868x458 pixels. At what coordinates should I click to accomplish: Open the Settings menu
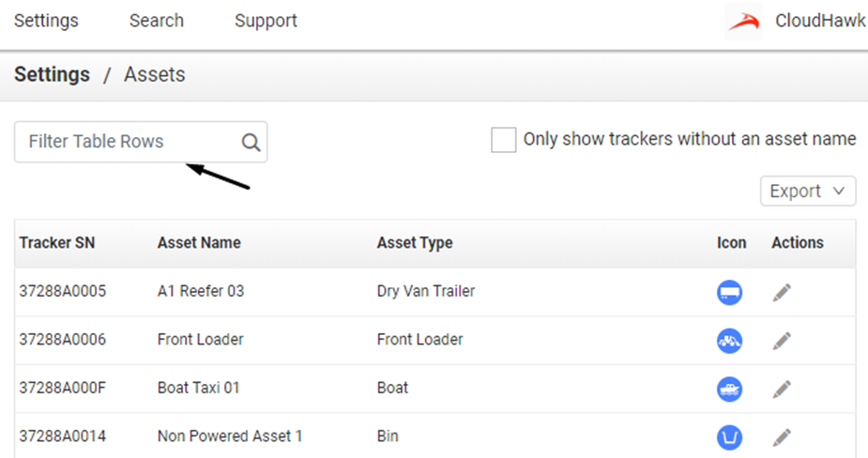(x=46, y=21)
